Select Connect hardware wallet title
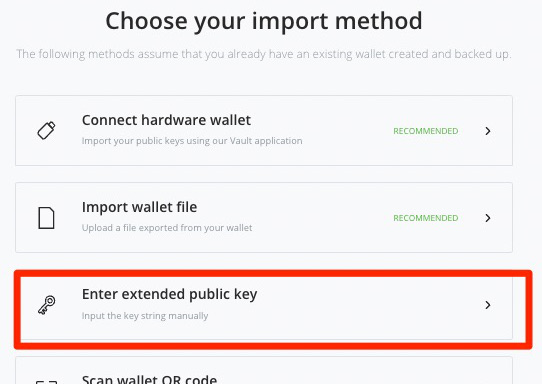Image resolution: width=542 pixels, height=384 pixels. 166,120
